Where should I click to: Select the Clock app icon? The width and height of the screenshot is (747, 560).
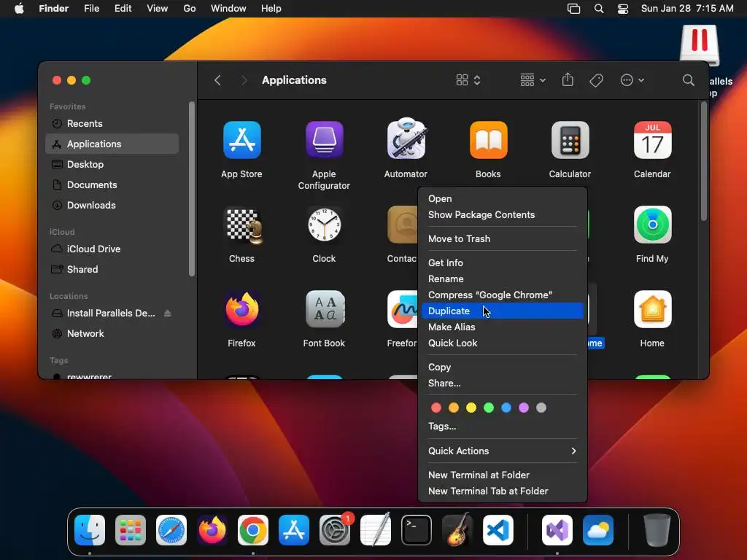[x=324, y=225]
